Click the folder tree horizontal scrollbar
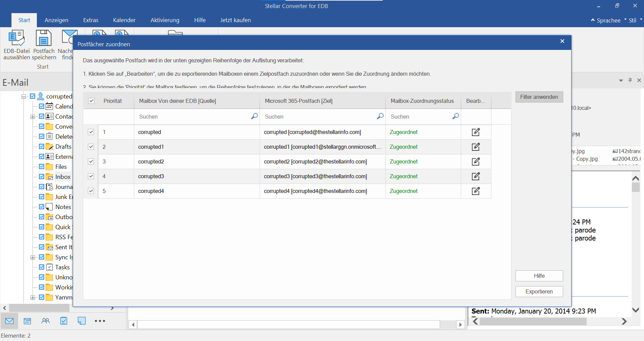 (39, 308)
